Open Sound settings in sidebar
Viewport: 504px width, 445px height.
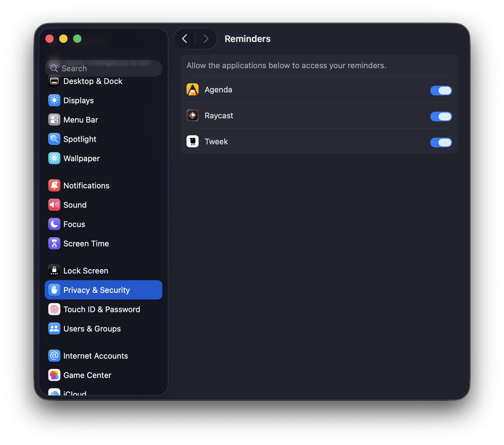104,205
